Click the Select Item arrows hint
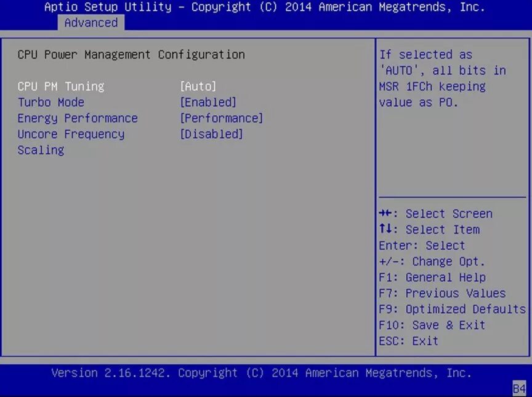Image resolution: width=532 pixels, height=397 pixels. pyautogui.click(x=429, y=229)
